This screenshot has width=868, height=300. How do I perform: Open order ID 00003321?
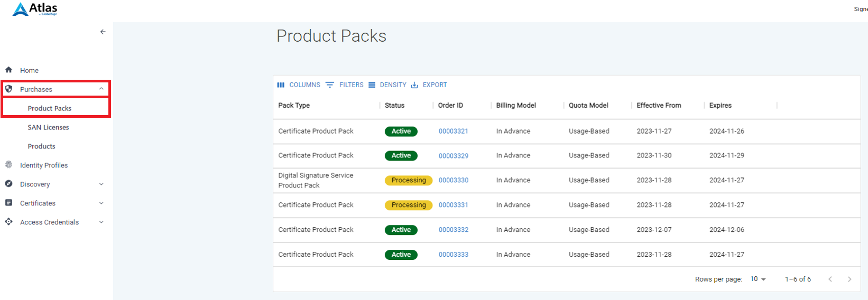tap(453, 131)
